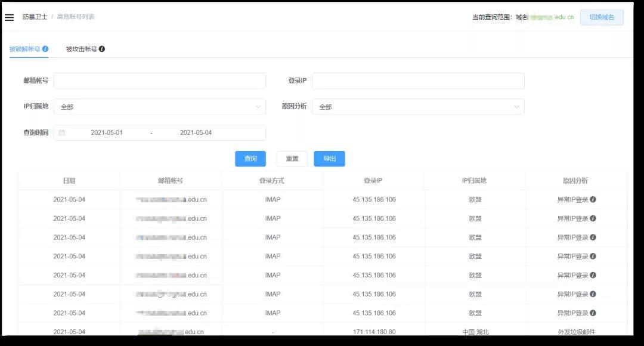The width and height of the screenshot is (644, 346).
Task: Open the sidebar via hamburger menu icon
Action: (x=9, y=17)
